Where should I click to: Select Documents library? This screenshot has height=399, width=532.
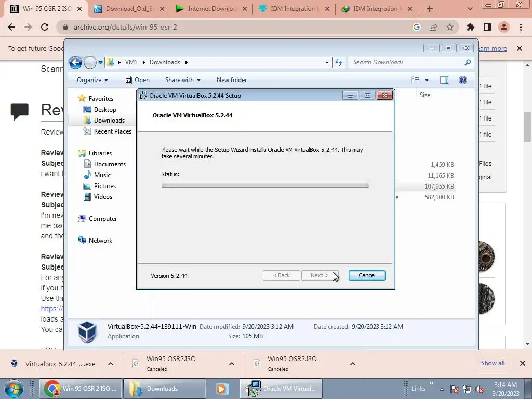[x=110, y=164]
